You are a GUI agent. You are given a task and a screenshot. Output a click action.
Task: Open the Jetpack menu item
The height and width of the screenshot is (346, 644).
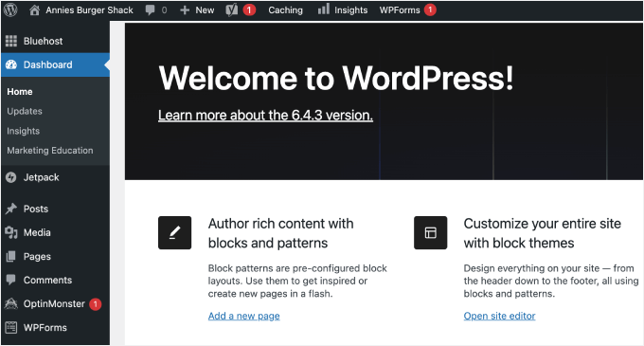[41, 177]
